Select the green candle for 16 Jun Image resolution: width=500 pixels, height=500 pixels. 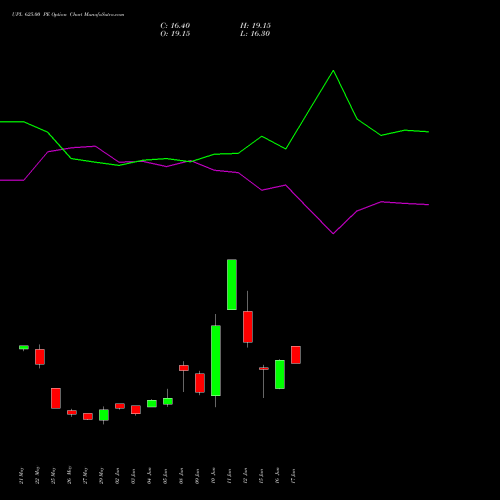click(x=280, y=375)
